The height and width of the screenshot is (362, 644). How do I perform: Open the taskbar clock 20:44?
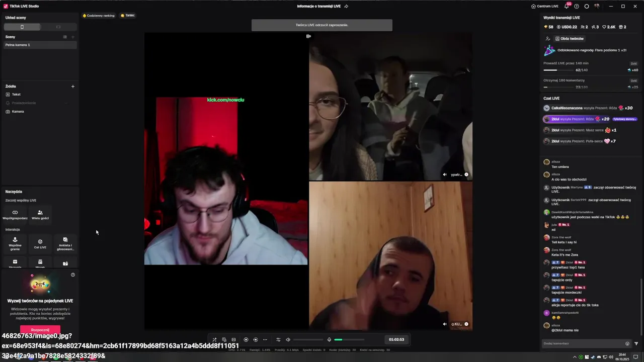623,357
